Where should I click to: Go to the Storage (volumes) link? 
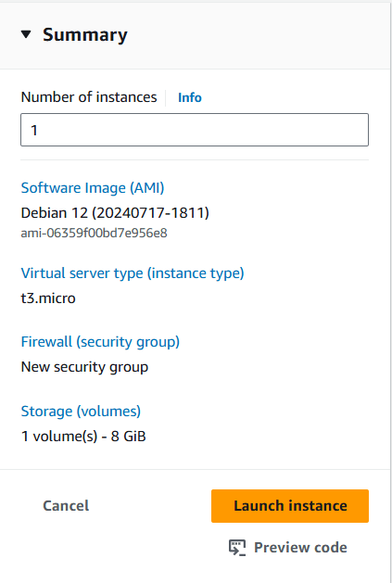[x=81, y=412]
